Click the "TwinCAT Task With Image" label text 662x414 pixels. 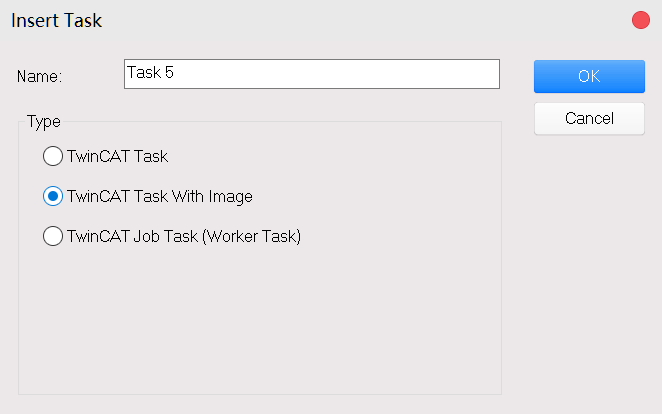tap(159, 196)
